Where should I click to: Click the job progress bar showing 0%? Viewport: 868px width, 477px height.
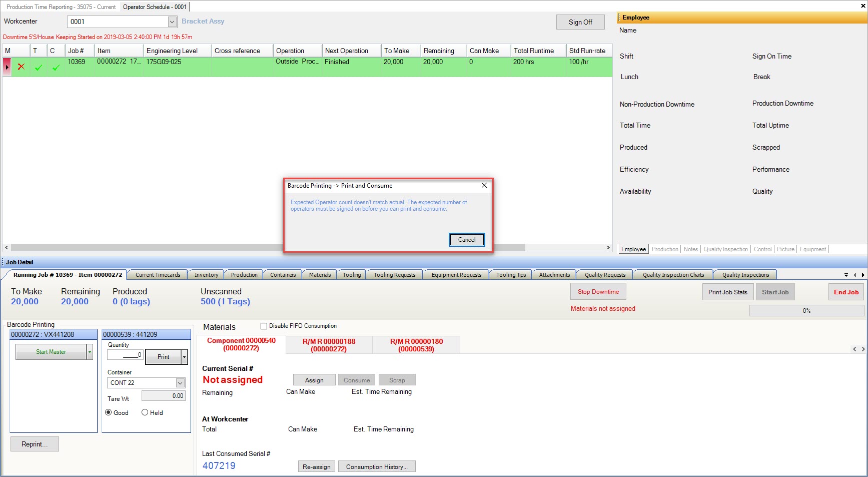tap(806, 311)
